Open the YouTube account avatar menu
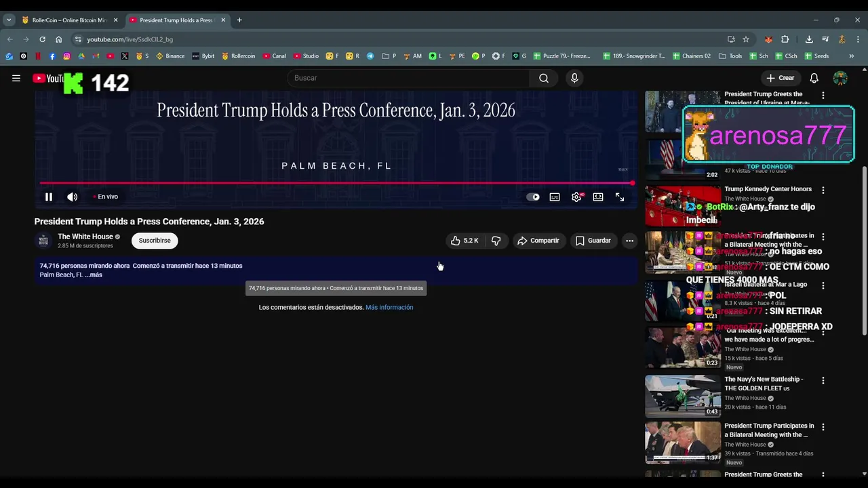Viewport: 868px width, 488px height. pyautogui.click(x=840, y=78)
